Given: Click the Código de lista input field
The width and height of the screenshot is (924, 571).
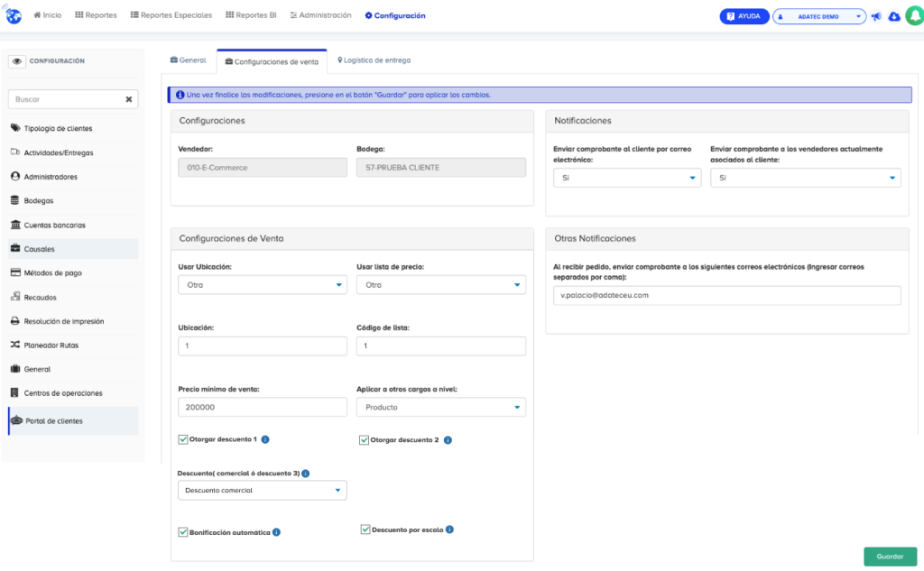Looking at the screenshot, I should 440,345.
